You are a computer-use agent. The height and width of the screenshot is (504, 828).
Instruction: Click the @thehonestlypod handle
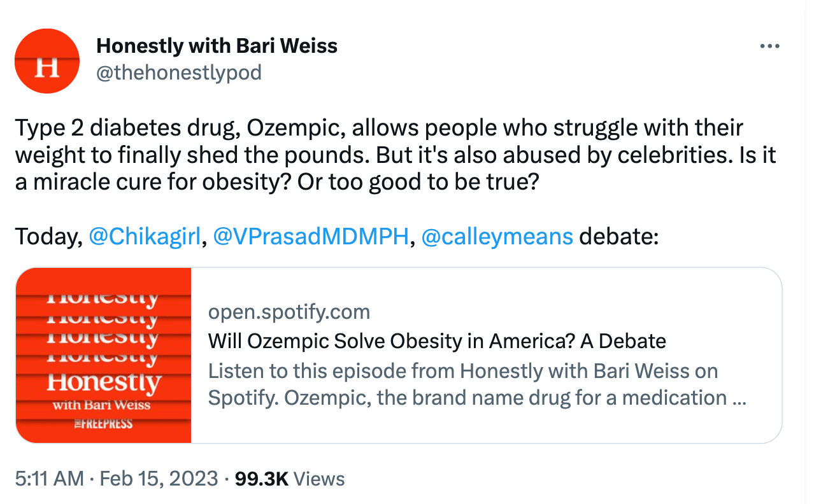point(178,73)
